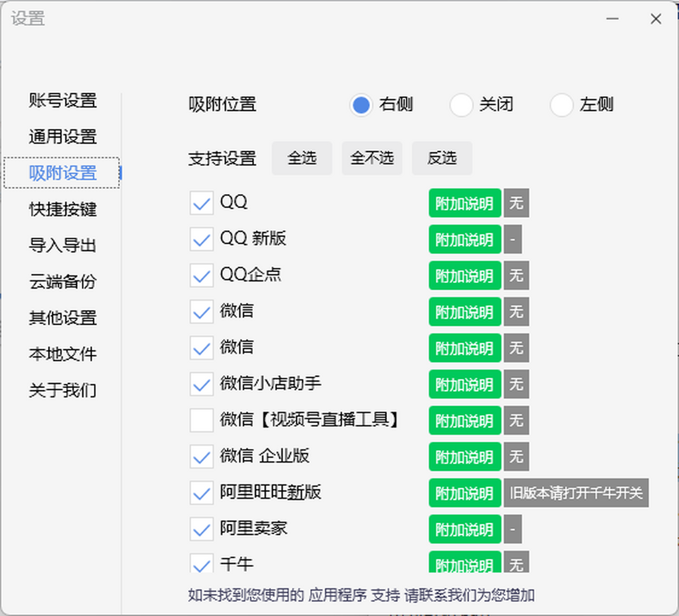Toggle the 千牛 checkbox
This screenshot has height=616, width=679.
[x=201, y=563]
